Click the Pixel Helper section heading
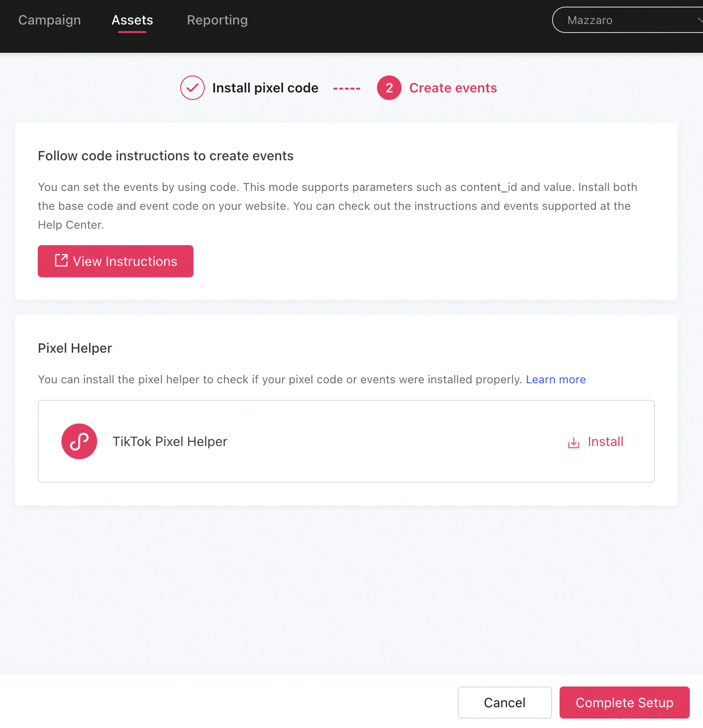The image size is (703, 728). click(75, 348)
